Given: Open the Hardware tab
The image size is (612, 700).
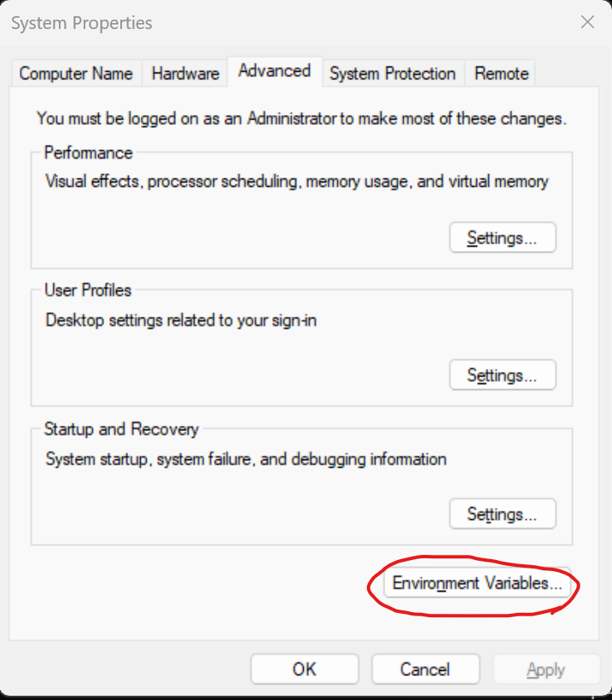Looking at the screenshot, I should click(x=185, y=73).
